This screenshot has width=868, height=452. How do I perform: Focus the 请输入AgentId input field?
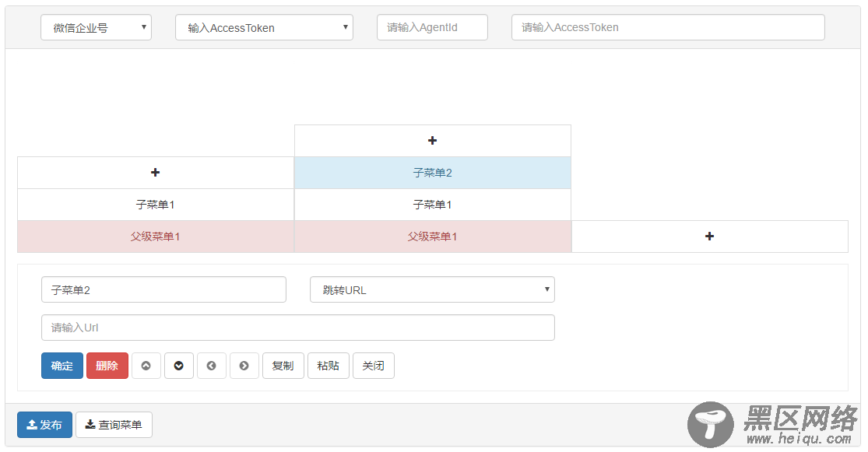point(432,28)
